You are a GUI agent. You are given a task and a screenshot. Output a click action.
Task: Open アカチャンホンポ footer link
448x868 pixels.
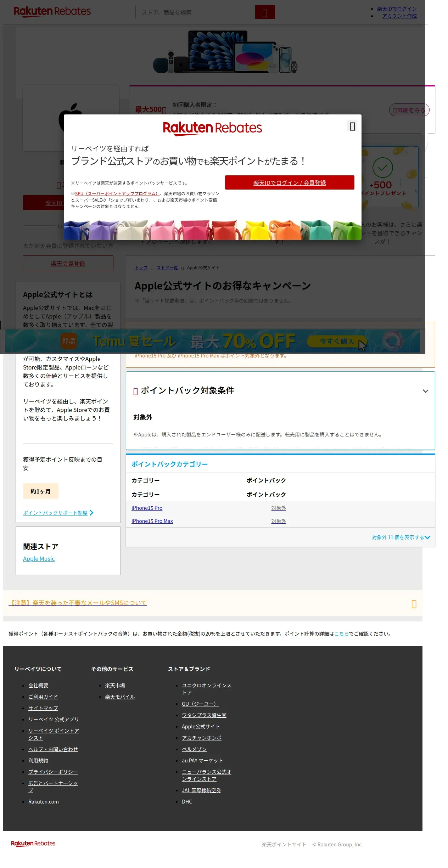(202, 738)
